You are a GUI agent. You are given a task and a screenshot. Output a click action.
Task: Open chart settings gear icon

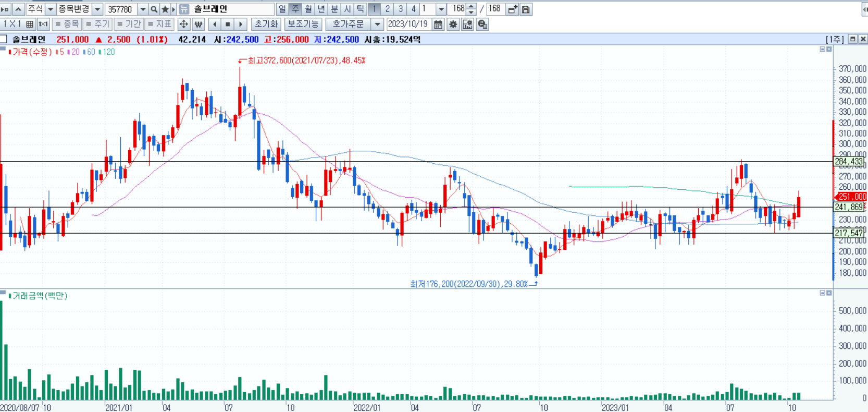coord(453,24)
